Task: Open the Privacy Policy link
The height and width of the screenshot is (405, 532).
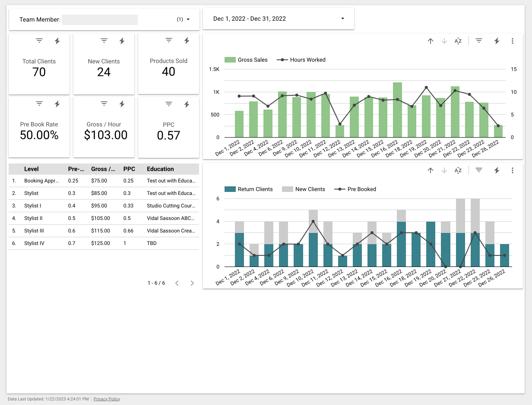Action: (107, 399)
